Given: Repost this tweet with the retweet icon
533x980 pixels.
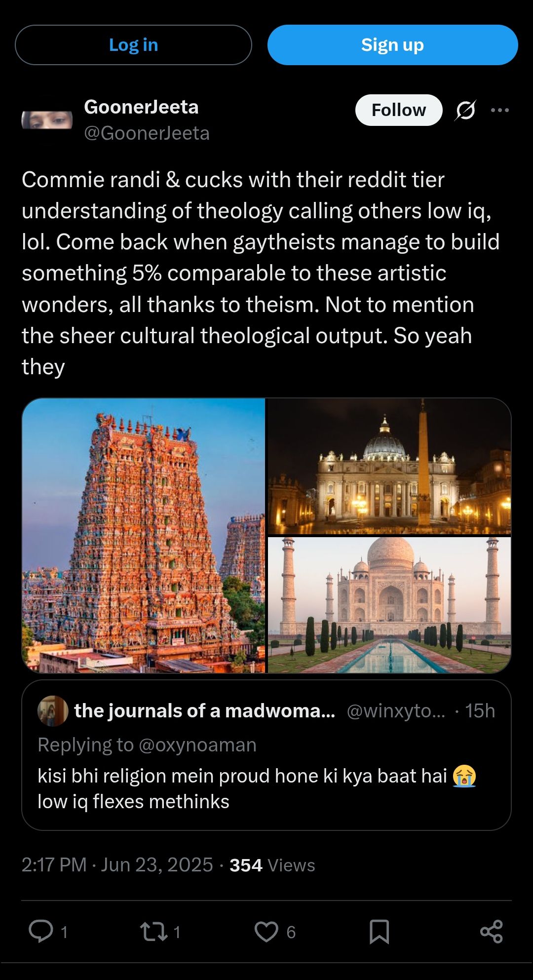Looking at the screenshot, I should 153,932.
